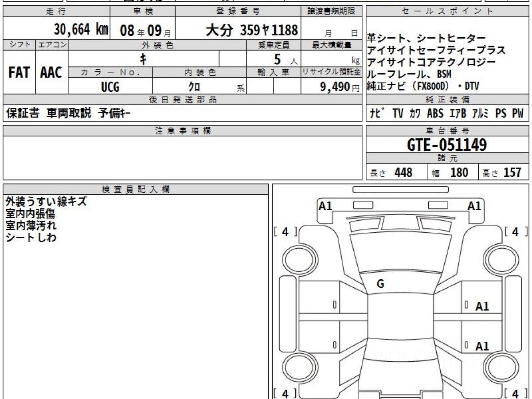Screen dimensions: 532x399
Task: Select the registration number 大分 359 ヤ 1188
Action: click(x=252, y=30)
